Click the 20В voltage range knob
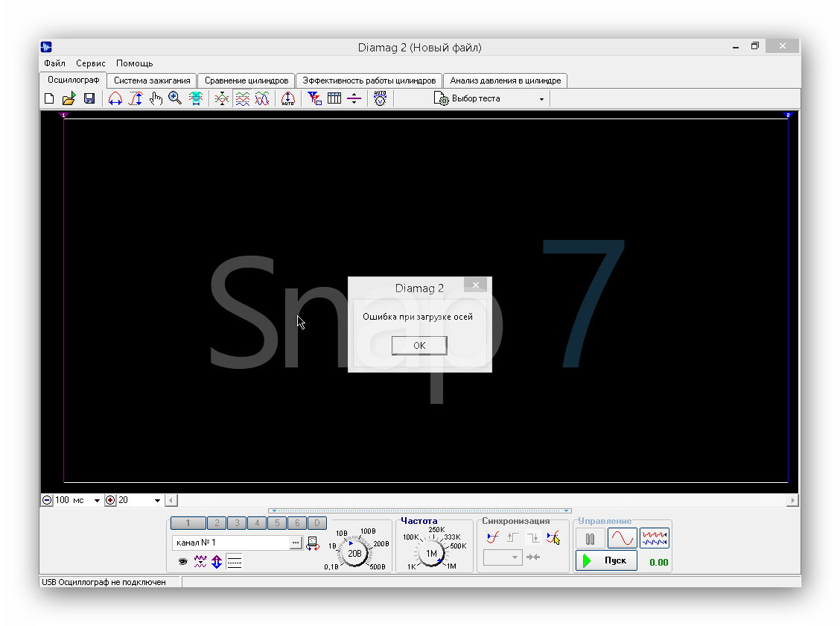Viewport: 840px width, 626px height. point(354,554)
